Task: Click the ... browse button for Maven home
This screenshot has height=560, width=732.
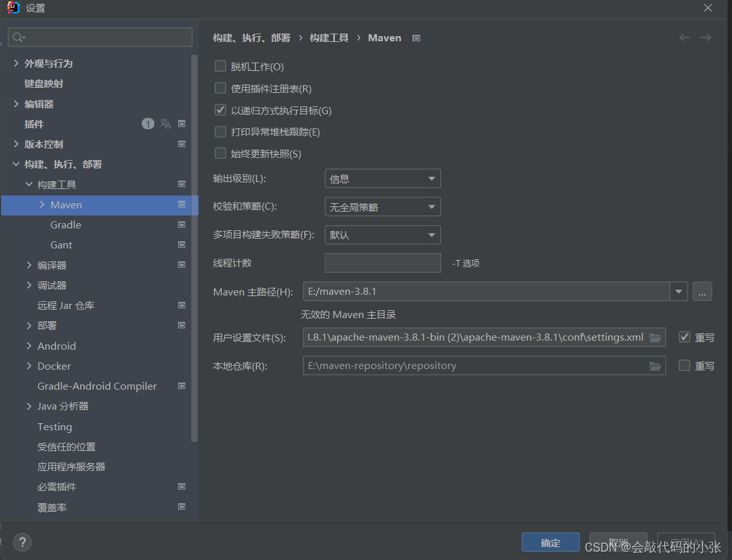Action: point(702,292)
